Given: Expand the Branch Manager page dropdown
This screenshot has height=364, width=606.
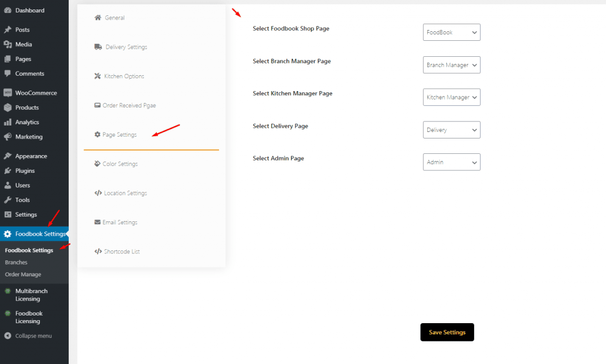Looking at the screenshot, I should pyautogui.click(x=452, y=65).
